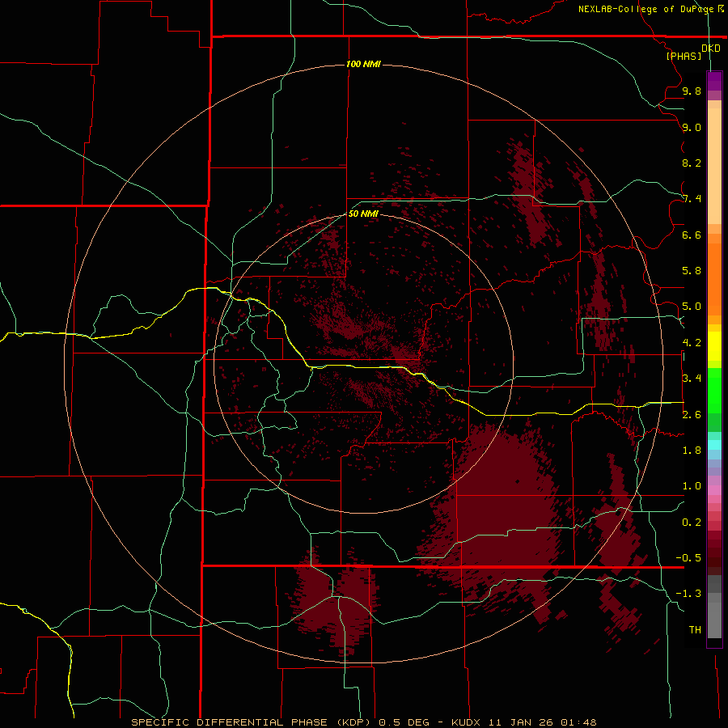Click the 0.2 legend value
728x728 pixels.
click(x=692, y=523)
